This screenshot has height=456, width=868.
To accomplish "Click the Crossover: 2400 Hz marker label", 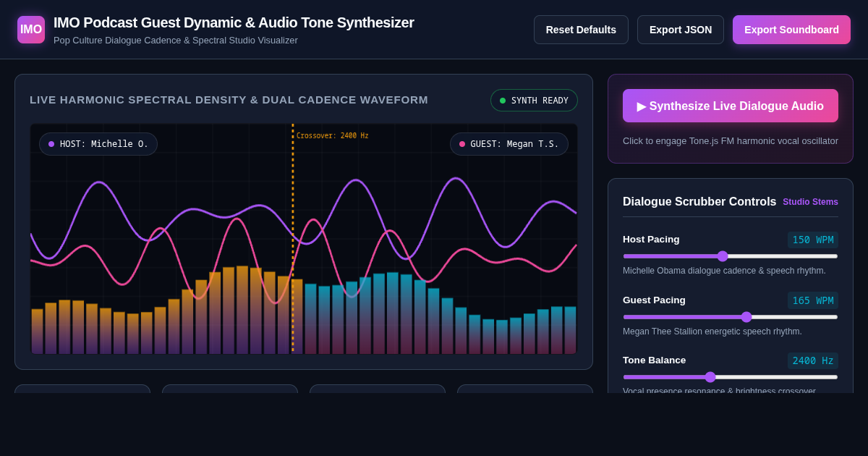I will [332, 136].
